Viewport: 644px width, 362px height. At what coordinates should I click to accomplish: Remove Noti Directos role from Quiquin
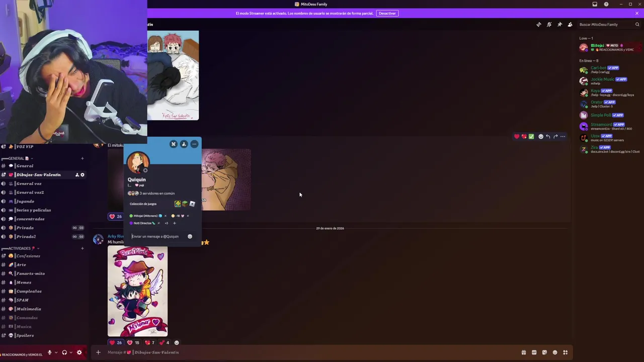[x=158, y=223]
